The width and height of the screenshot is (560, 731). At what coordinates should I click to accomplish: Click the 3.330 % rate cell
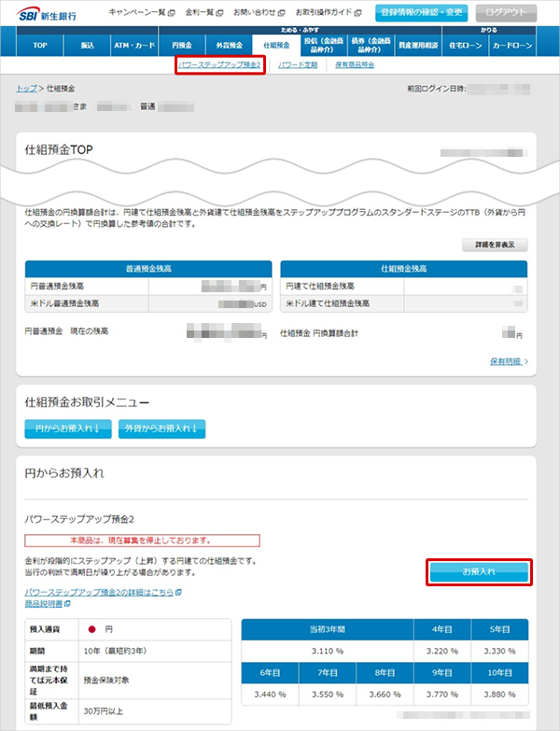(500, 652)
